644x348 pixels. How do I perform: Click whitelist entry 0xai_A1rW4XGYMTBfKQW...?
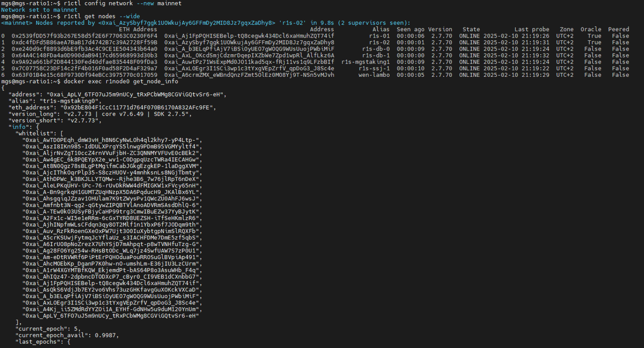(111, 270)
